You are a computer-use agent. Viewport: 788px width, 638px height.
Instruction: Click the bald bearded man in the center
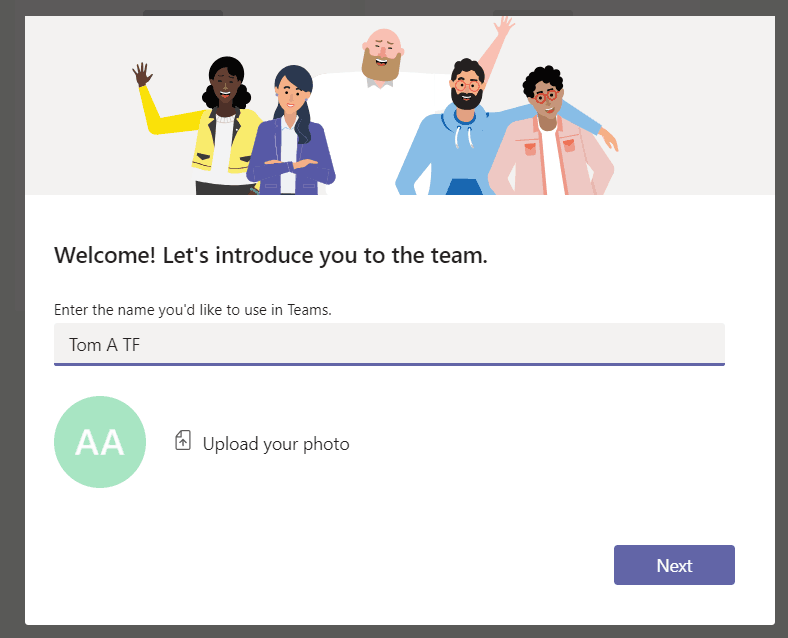tap(381, 60)
